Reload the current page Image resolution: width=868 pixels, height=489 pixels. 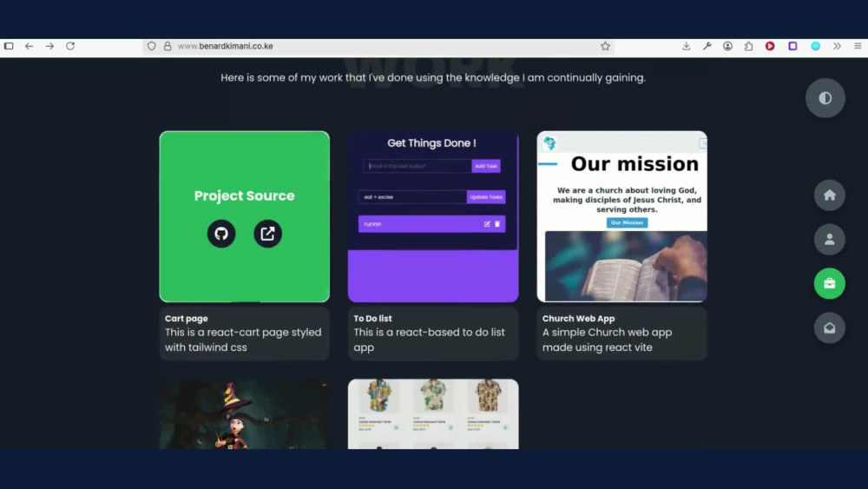click(x=70, y=46)
